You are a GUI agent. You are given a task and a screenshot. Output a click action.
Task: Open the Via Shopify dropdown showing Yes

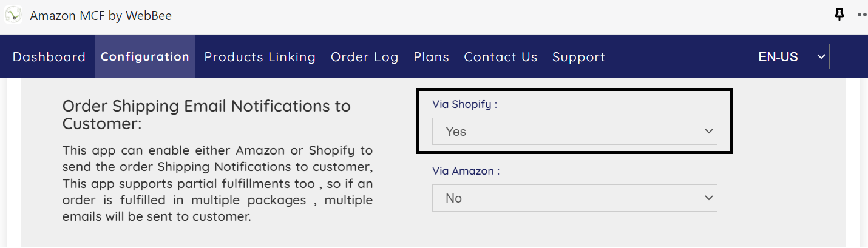coord(574,132)
